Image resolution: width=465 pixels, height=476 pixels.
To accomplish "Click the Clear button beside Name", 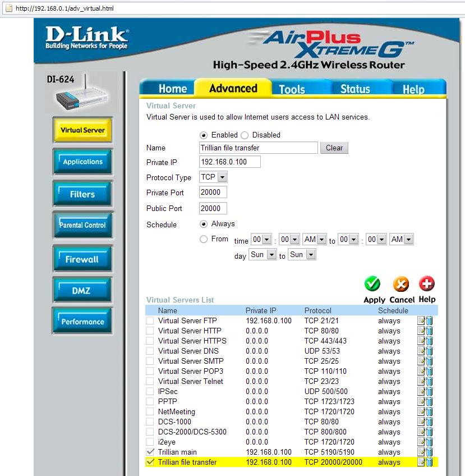I will coord(334,148).
